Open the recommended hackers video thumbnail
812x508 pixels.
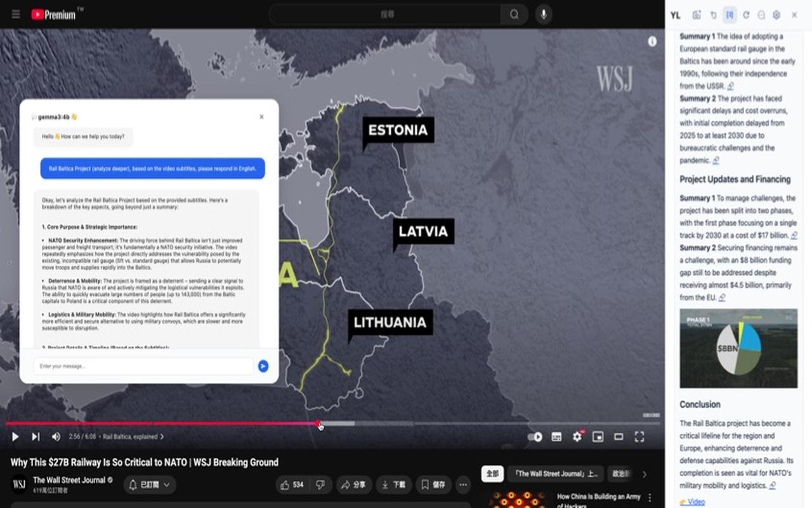[517, 499]
